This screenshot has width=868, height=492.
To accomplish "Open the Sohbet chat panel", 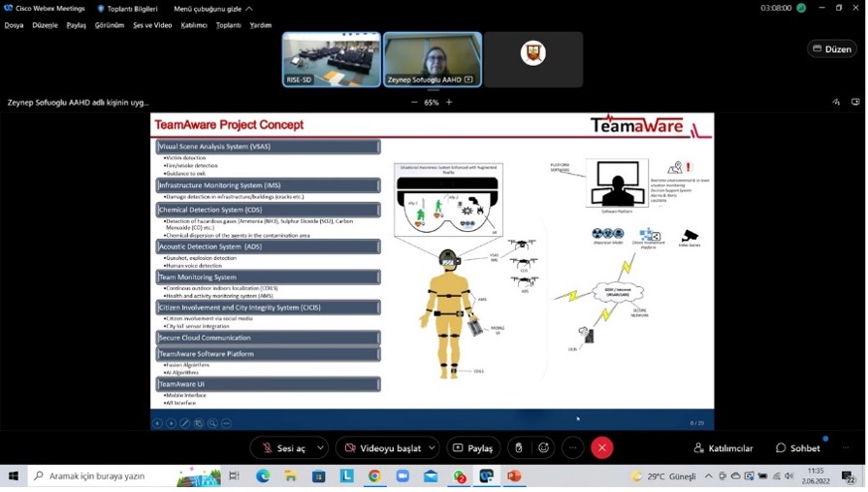I will click(798, 447).
